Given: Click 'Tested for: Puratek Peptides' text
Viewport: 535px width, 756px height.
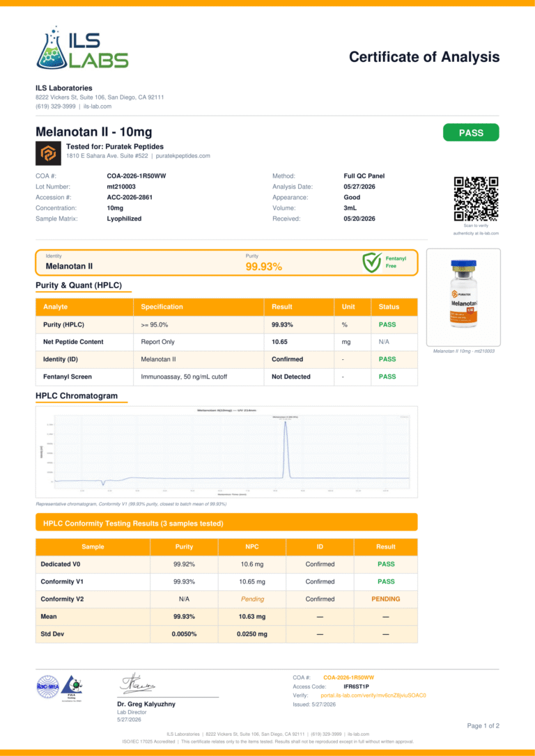Looking at the screenshot, I should click(x=115, y=147).
